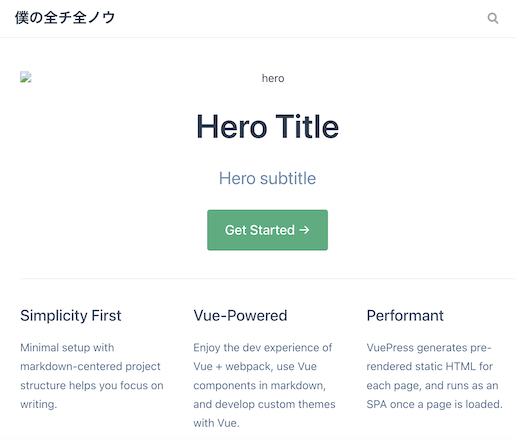The width and height of the screenshot is (515, 440).
Task: Click the divider line below the hero section
Action: (267, 278)
